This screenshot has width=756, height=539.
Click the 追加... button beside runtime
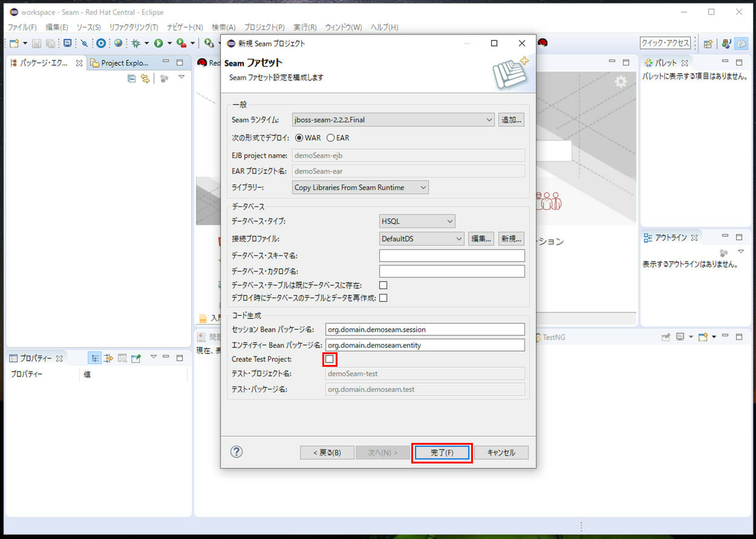pyautogui.click(x=511, y=120)
